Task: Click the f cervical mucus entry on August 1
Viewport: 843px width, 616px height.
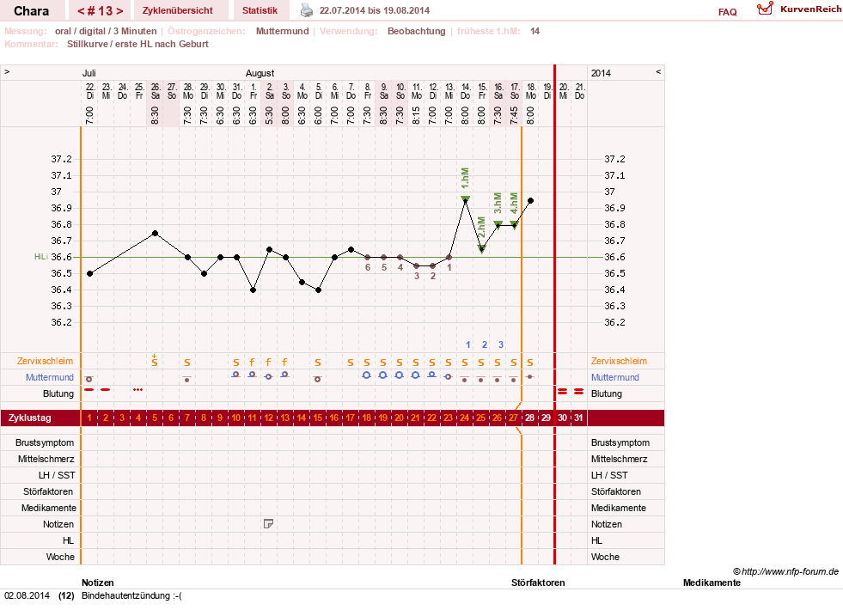Action: (252, 363)
